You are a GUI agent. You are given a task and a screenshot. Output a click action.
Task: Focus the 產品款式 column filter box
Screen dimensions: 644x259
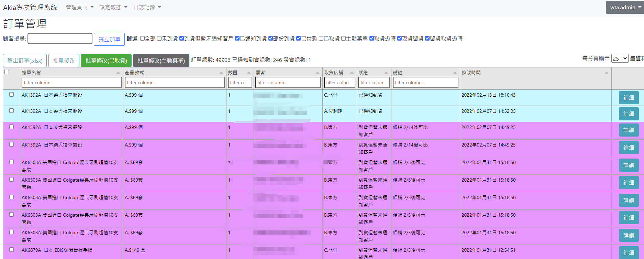(175, 83)
